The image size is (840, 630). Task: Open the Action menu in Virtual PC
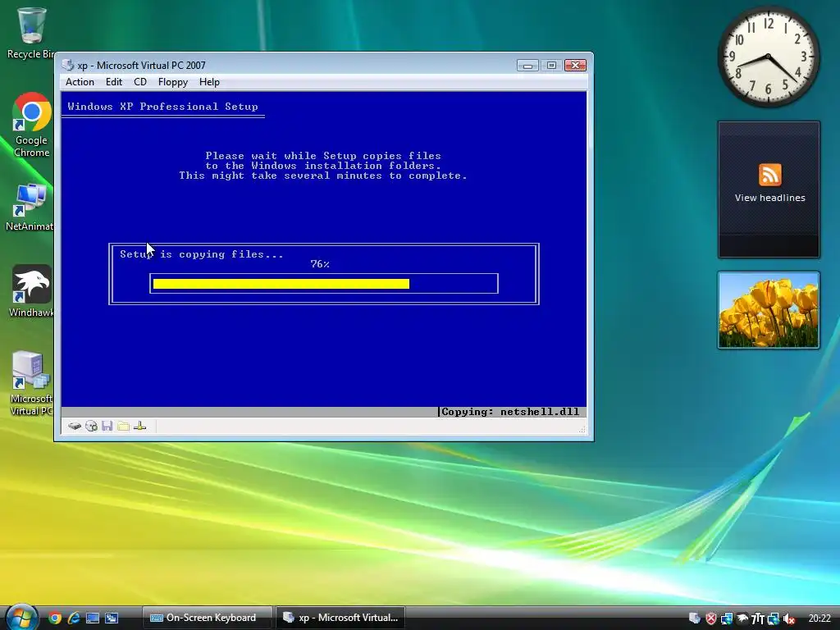pyautogui.click(x=80, y=82)
